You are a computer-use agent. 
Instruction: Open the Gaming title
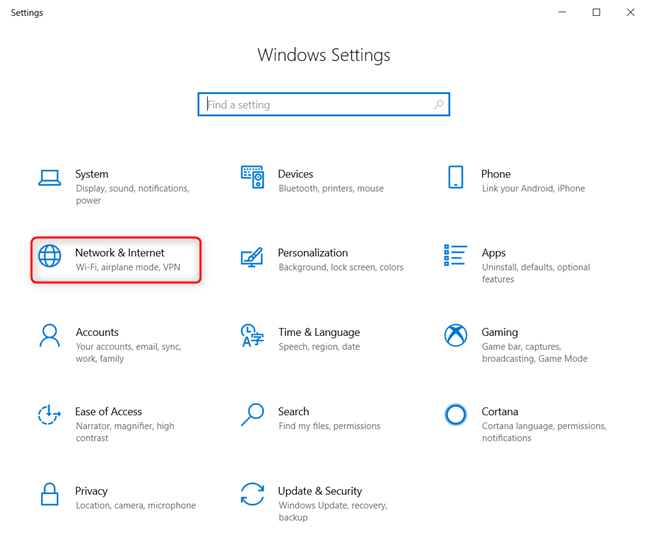[500, 332]
